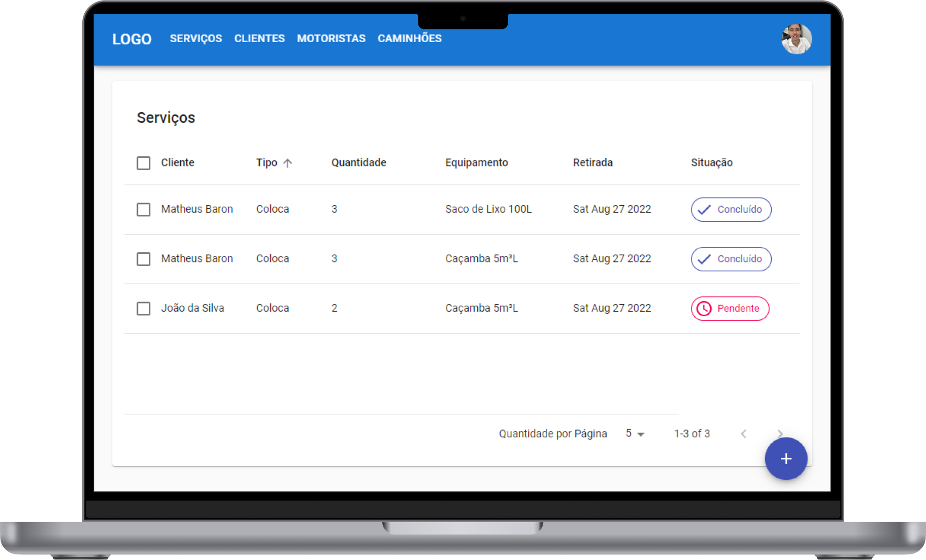Click the plus button to add a service
926x560 pixels.
pos(786,459)
